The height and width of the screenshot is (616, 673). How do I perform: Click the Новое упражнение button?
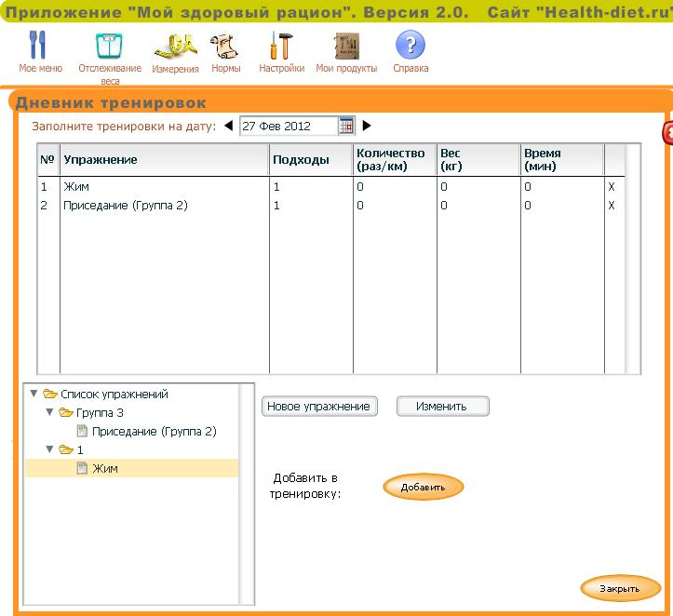click(319, 407)
